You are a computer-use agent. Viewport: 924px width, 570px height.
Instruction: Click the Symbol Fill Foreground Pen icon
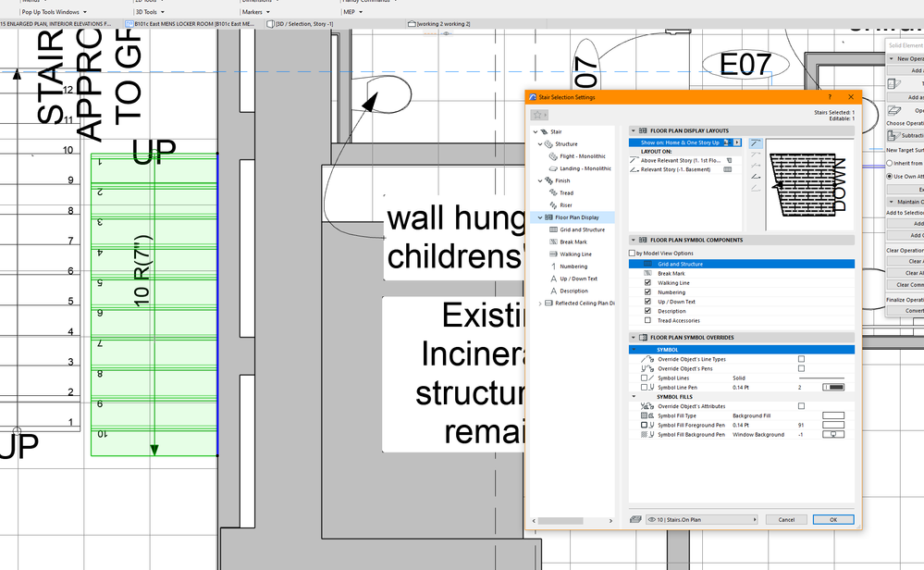coord(647,425)
